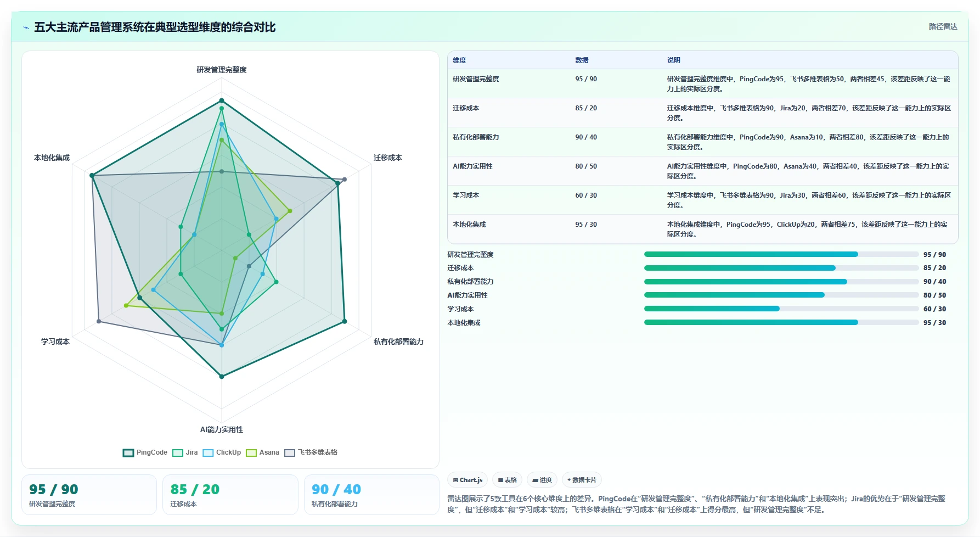Click the 私有化部署能力 progress bar
Viewport: 980px width, 537px height.
[781, 282]
